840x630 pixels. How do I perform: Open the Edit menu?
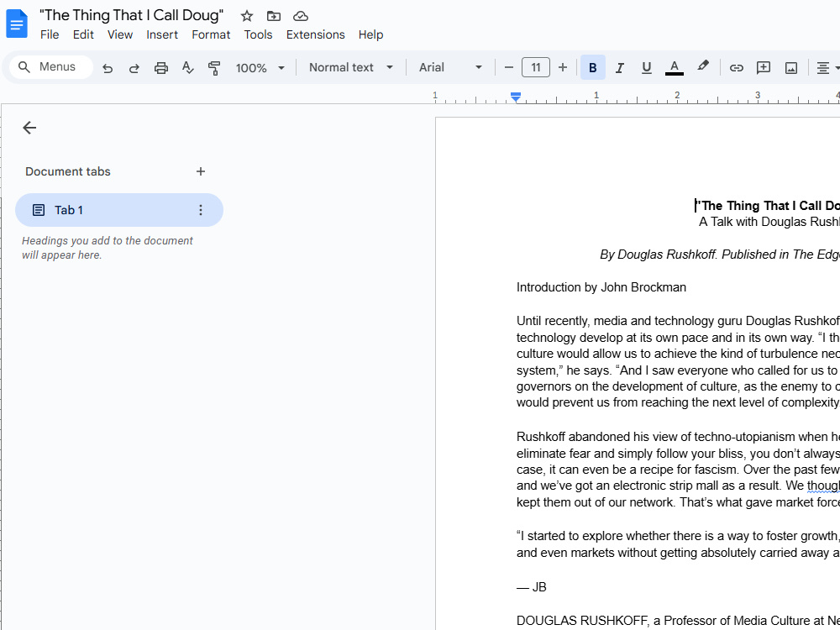pyautogui.click(x=83, y=34)
